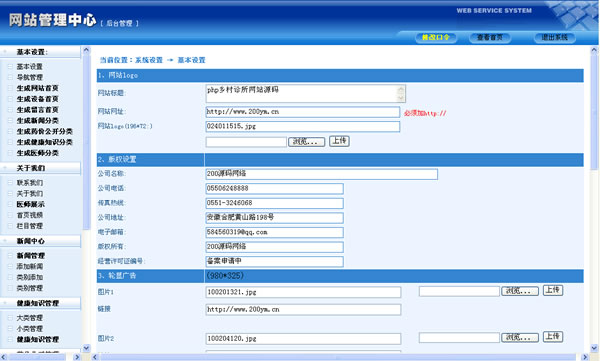The width and height of the screenshot is (600, 361).
Task: Click 浏览 button under the logo field
Action: pos(307,142)
